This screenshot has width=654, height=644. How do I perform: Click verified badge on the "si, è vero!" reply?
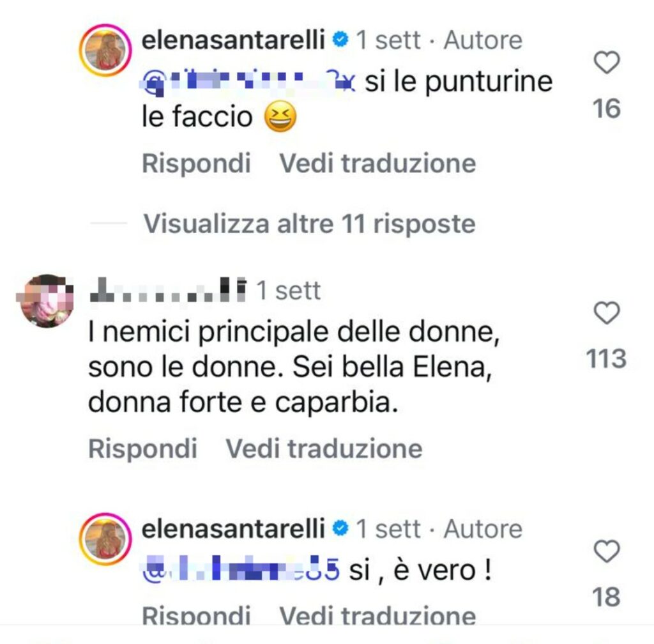(x=340, y=528)
